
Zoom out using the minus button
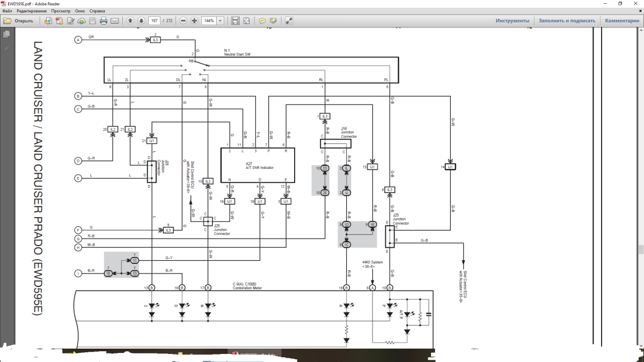183,21
